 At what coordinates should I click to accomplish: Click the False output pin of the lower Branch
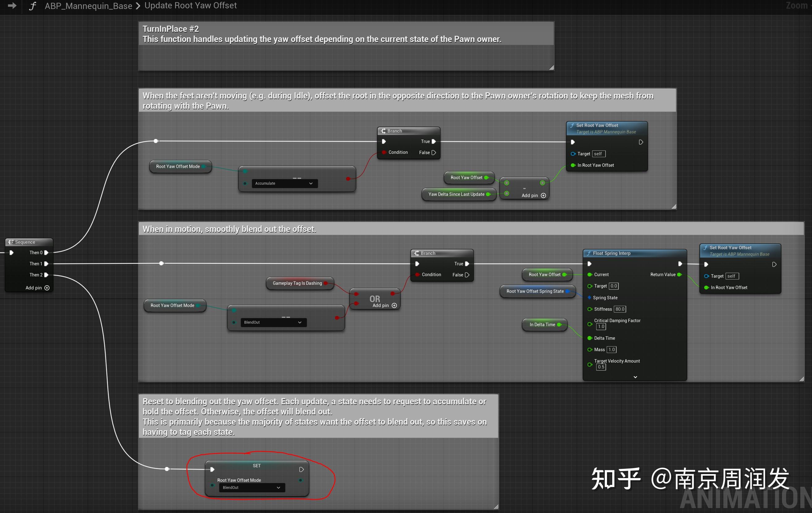tap(467, 275)
